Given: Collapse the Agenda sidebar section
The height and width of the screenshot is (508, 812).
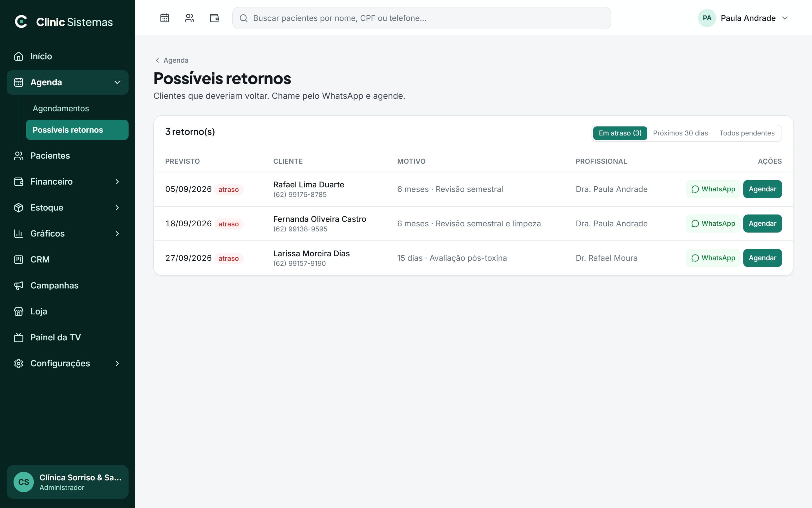Looking at the screenshot, I should pos(67,82).
